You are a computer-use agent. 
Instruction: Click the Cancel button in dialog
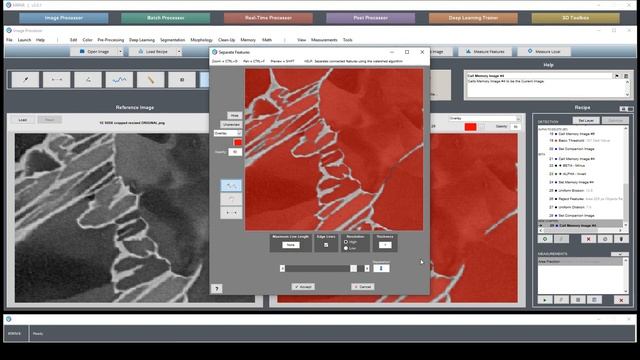pos(363,287)
